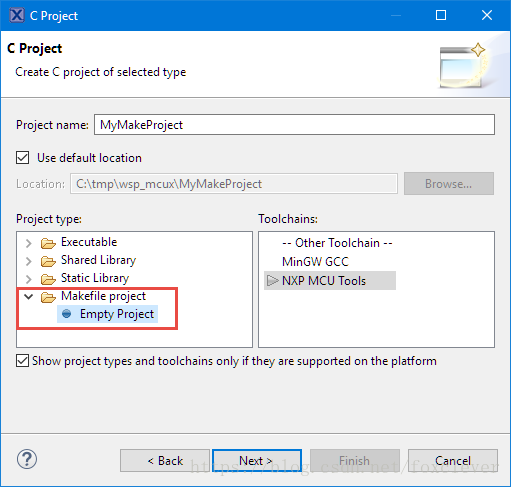Click the NXP MCU Tools arrow icon
Image resolution: width=511 pixels, height=487 pixels.
pyautogui.click(x=273, y=281)
